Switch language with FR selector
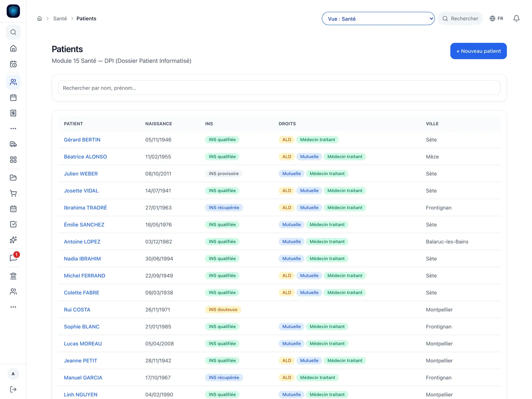Image resolution: width=532 pixels, height=399 pixels. click(496, 18)
